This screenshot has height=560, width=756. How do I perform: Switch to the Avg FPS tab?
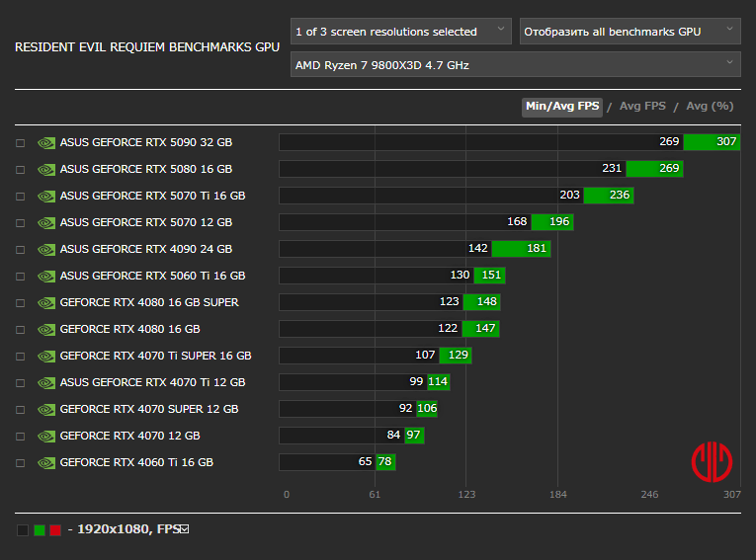(642, 107)
